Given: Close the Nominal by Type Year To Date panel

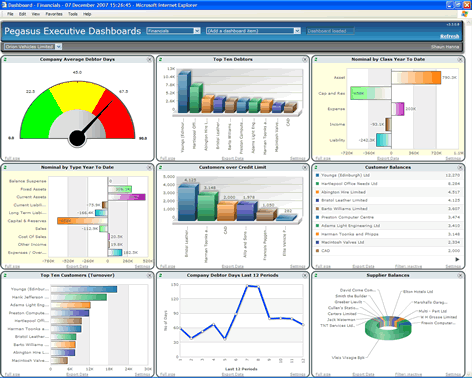Looking at the screenshot, I should pos(149,168).
